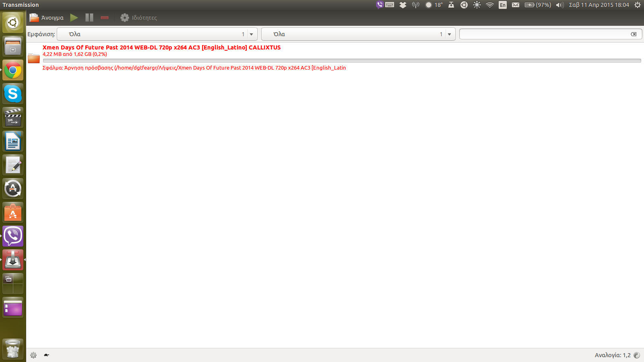Open the clock calendar Σαβ 11 Απρ

point(599,5)
